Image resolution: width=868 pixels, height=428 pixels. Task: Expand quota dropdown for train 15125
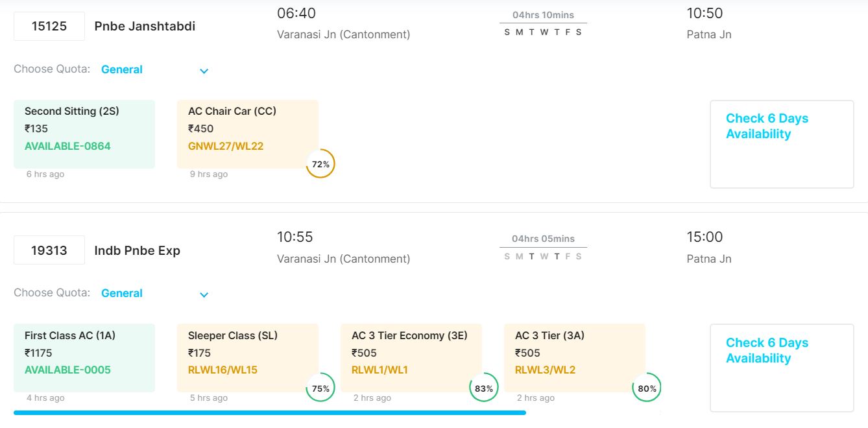coord(204,71)
